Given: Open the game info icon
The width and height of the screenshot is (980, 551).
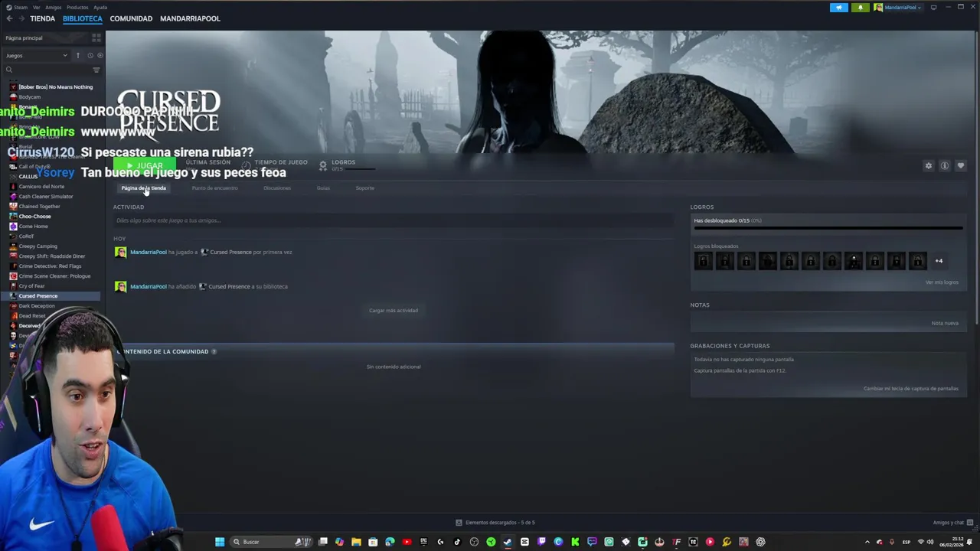Looking at the screenshot, I should 945,166.
